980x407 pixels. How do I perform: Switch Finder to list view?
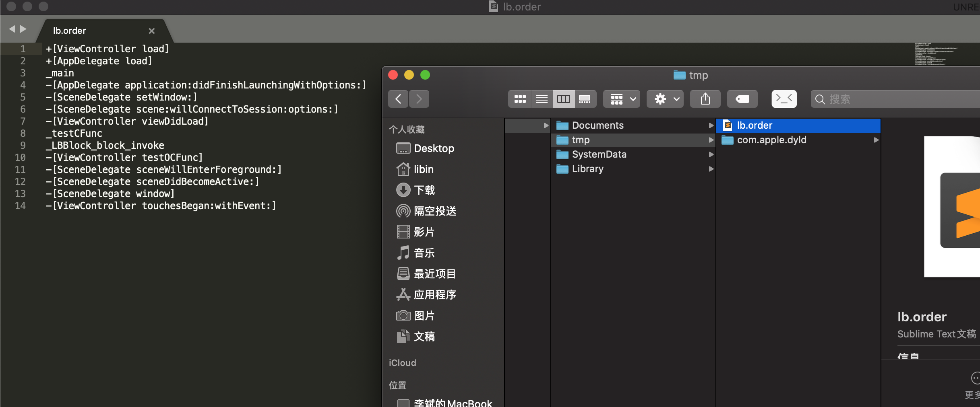click(542, 99)
